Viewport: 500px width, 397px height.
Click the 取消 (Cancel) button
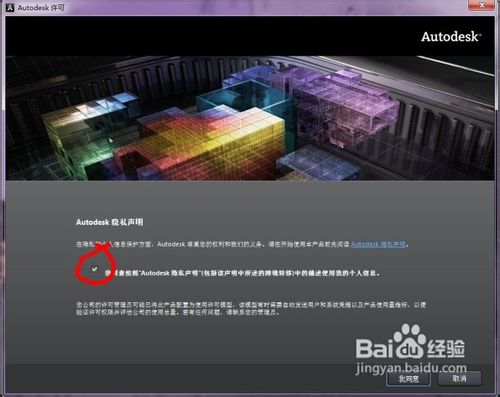tap(459, 379)
